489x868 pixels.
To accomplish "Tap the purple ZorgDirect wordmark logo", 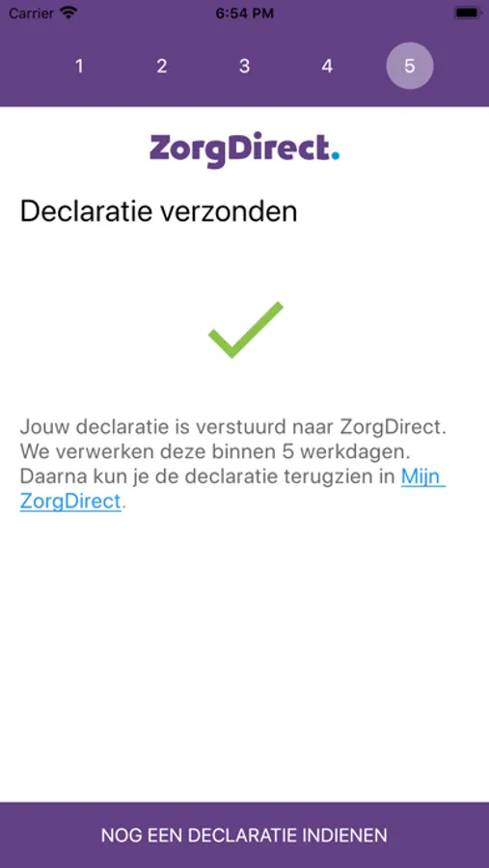I will [244, 150].
